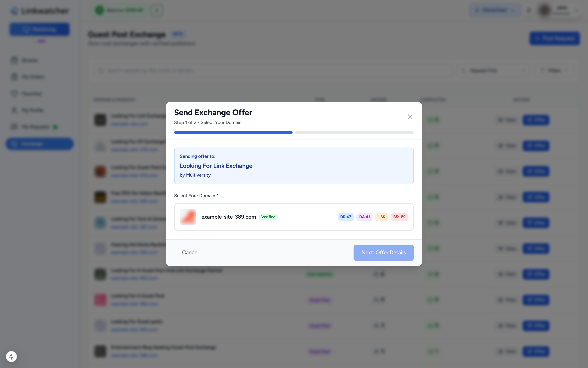Click the DR 47 metric badge

click(345, 217)
